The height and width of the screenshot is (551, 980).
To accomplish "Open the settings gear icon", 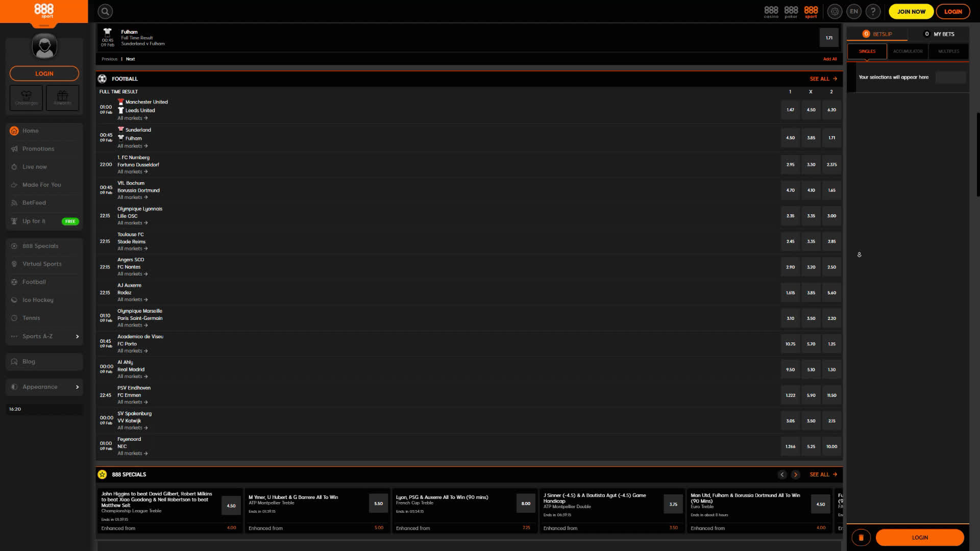I will [835, 11].
